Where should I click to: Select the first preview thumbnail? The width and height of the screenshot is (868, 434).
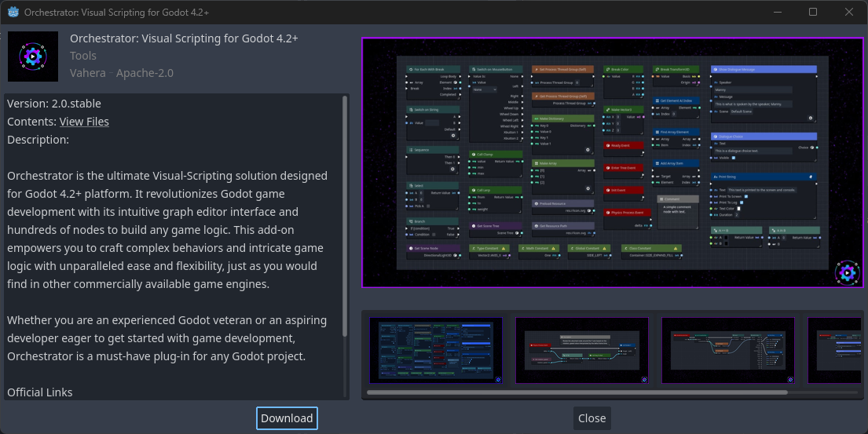(436, 351)
